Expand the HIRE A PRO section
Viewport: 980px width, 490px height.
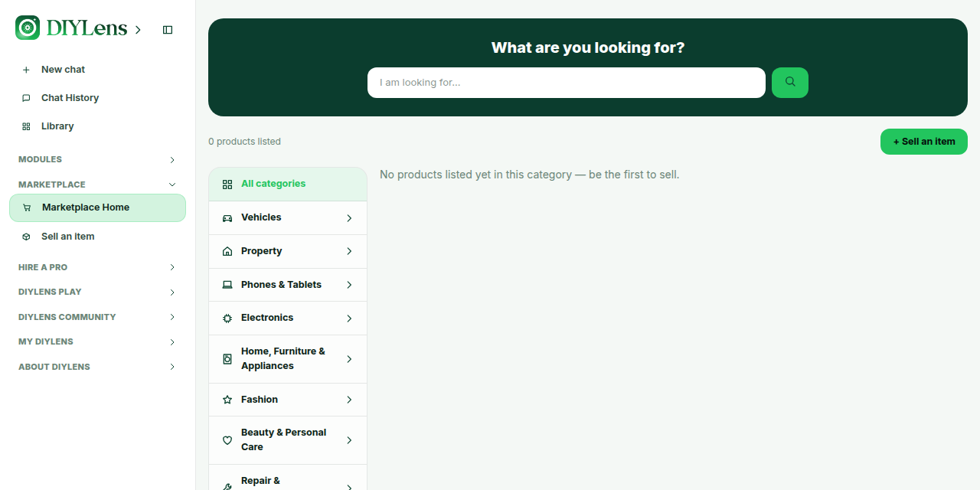(x=172, y=267)
